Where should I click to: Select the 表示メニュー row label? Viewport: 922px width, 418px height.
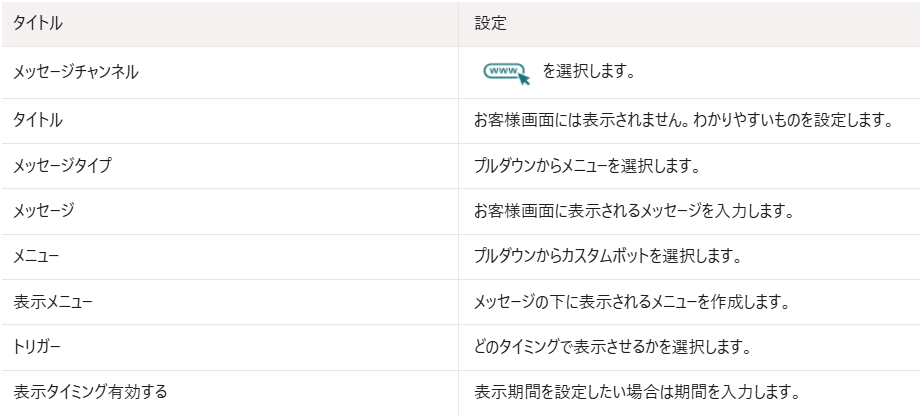point(53,302)
